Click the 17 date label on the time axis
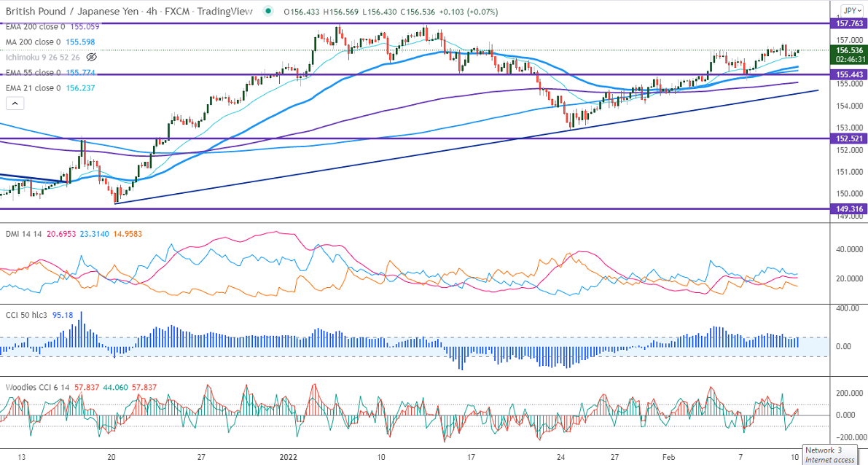Viewport: 868px width, 465px height. click(471, 457)
